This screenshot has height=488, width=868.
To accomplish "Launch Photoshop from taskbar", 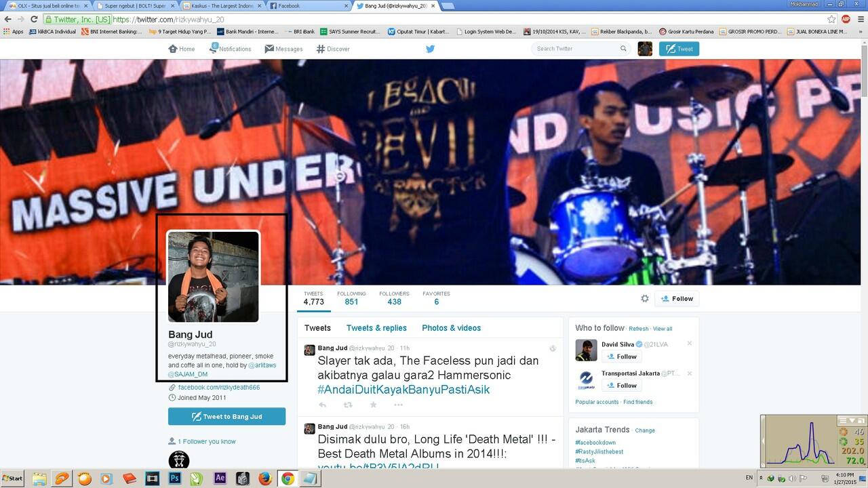I will click(174, 479).
